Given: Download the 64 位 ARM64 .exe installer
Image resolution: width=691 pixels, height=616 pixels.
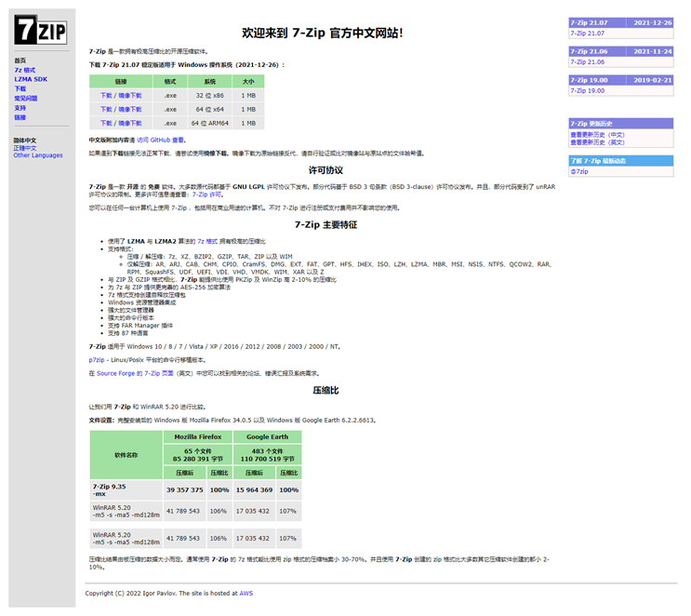Looking at the screenshot, I should 106,123.
